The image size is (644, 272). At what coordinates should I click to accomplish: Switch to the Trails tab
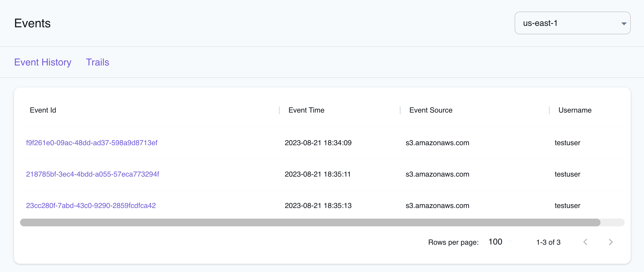(97, 62)
